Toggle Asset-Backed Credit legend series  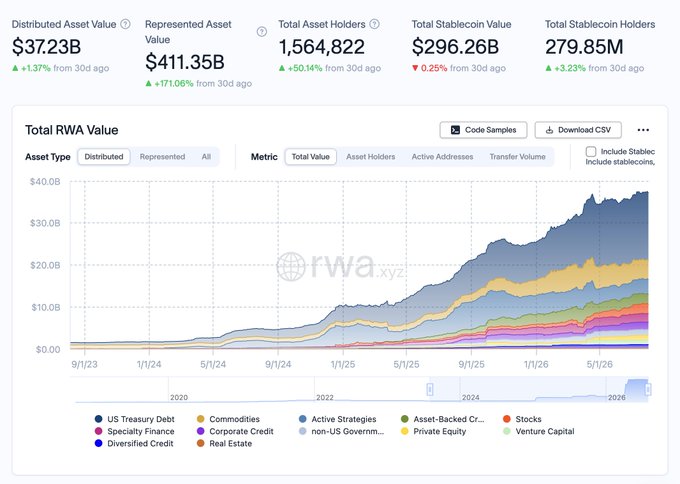tap(442, 419)
